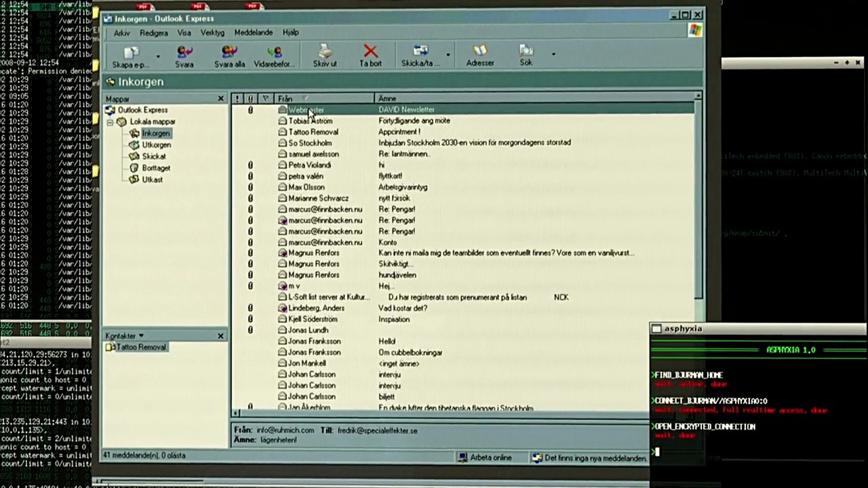Print the message using Skriv ut
This screenshot has height=488, width=868.
tap(325, 52)
